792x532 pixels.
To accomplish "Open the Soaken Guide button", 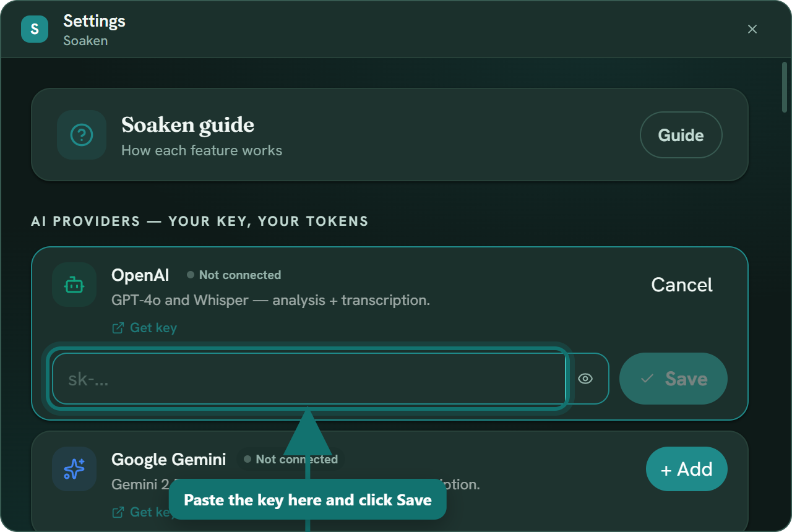I will tap(681, 135).
